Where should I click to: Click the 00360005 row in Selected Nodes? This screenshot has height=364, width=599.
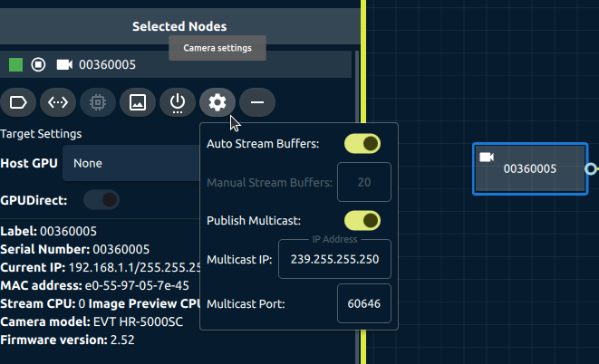click(x=176, y=64)
